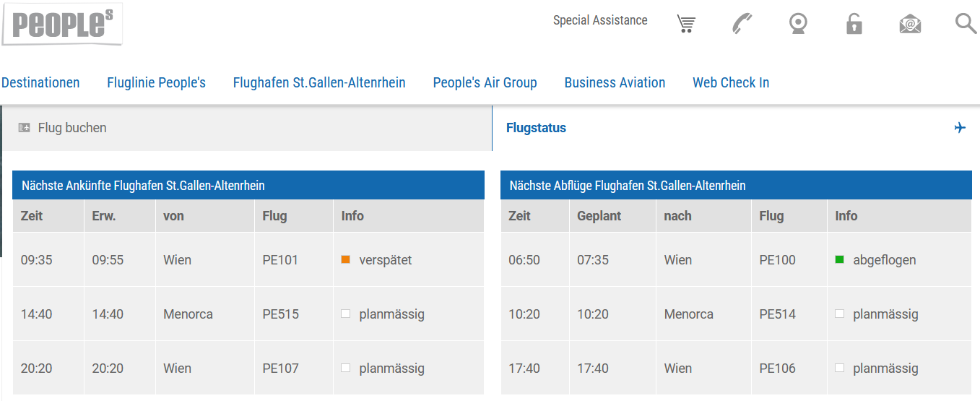Click the phone contact icon
The image size is (980, 401).
[742, 24]
